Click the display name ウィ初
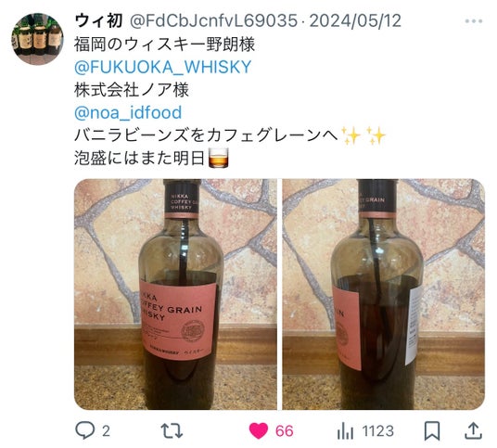Image resolution: width=497 pixels, height=448 pixels. click(x=99, y=21)
